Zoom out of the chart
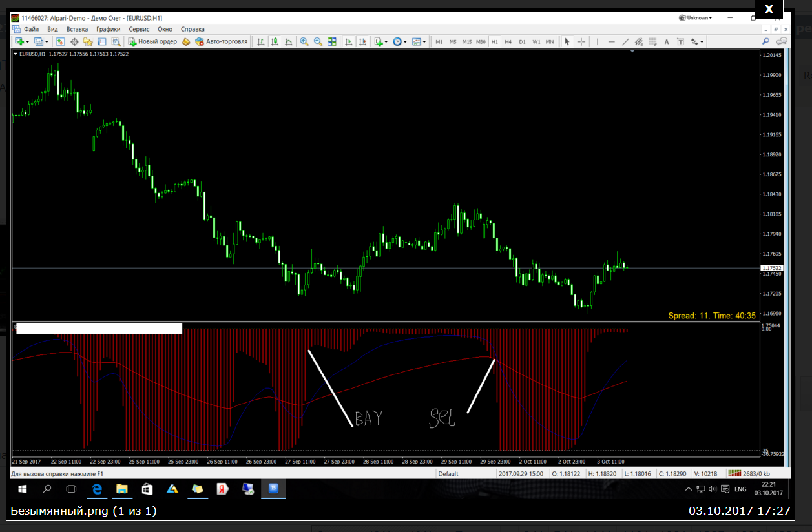Image resolution: width=812 pixels, height=532 pixels. [x=318, y=41]
